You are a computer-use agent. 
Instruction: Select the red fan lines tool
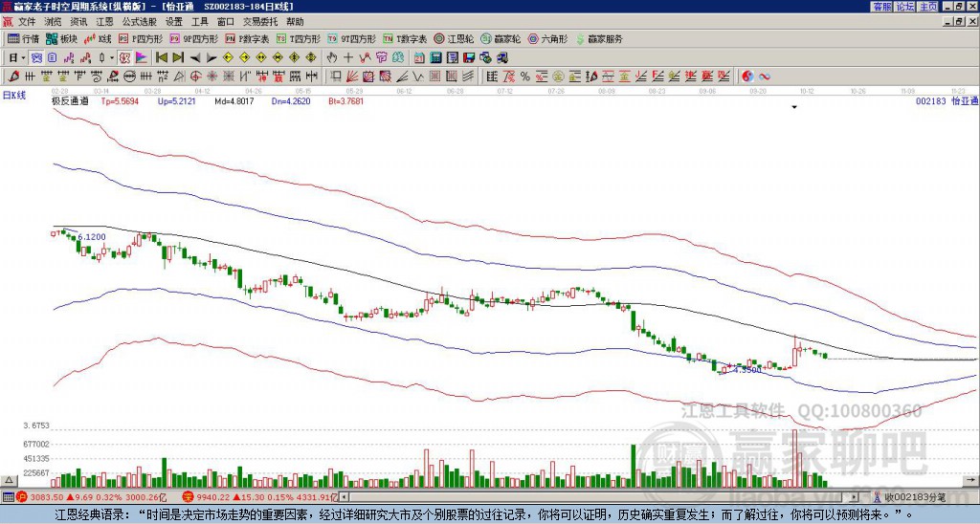pyautogui.click(x=352, y=76)
